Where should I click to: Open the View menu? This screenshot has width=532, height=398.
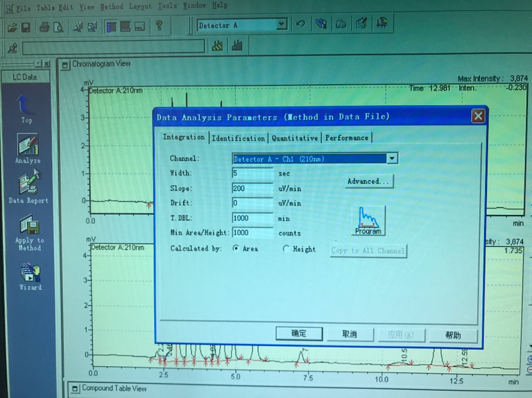87,7
